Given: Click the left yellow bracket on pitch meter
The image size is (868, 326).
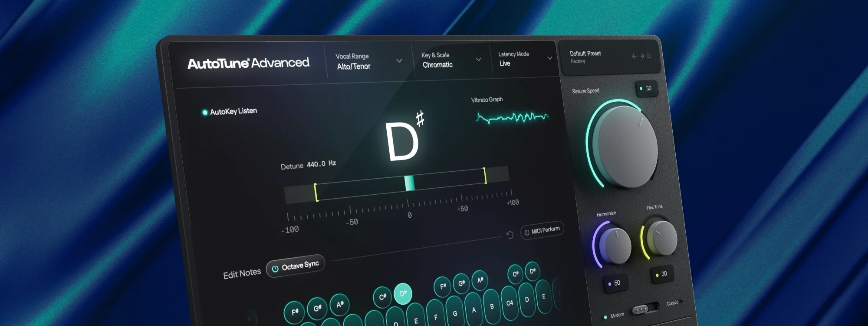Looking at the screenshot, I should (x=316, y=192).
